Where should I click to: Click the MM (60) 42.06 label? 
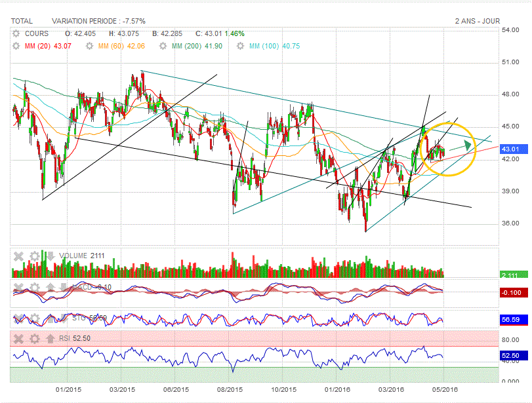121,46
